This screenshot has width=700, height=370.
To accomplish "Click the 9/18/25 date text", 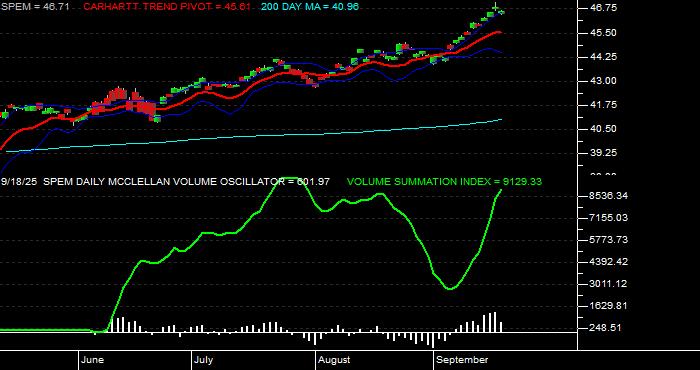I will pos(19,182).
